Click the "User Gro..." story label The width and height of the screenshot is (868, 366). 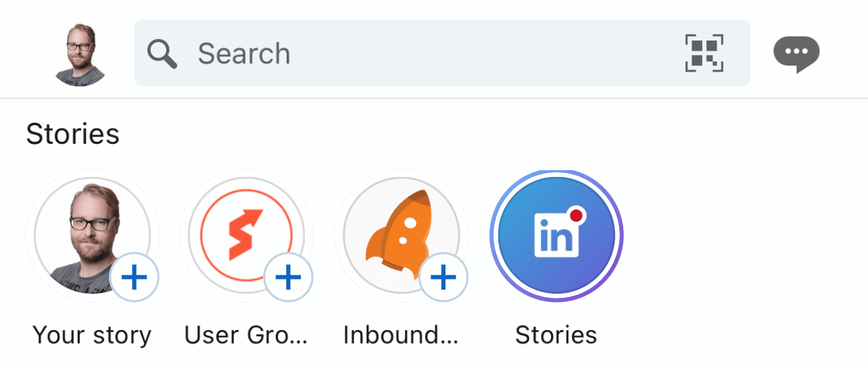tap(246, 335)
